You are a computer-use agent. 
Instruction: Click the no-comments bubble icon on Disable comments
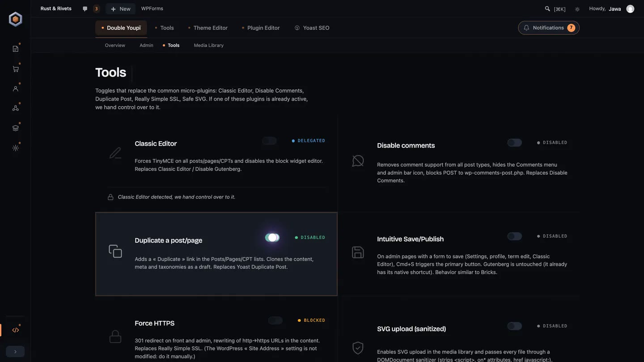358,161
